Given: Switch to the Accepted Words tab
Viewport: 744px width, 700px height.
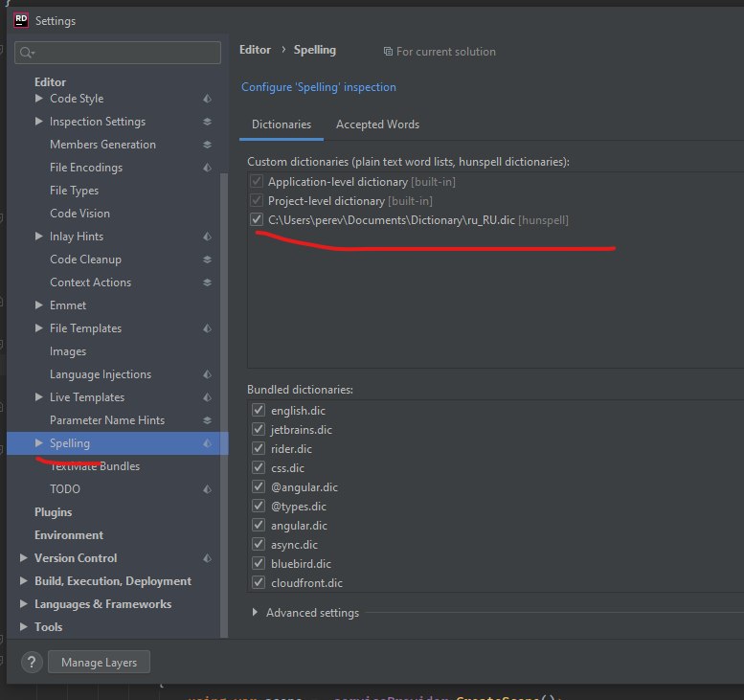Looking at the screenshot, I should point(377,124).
